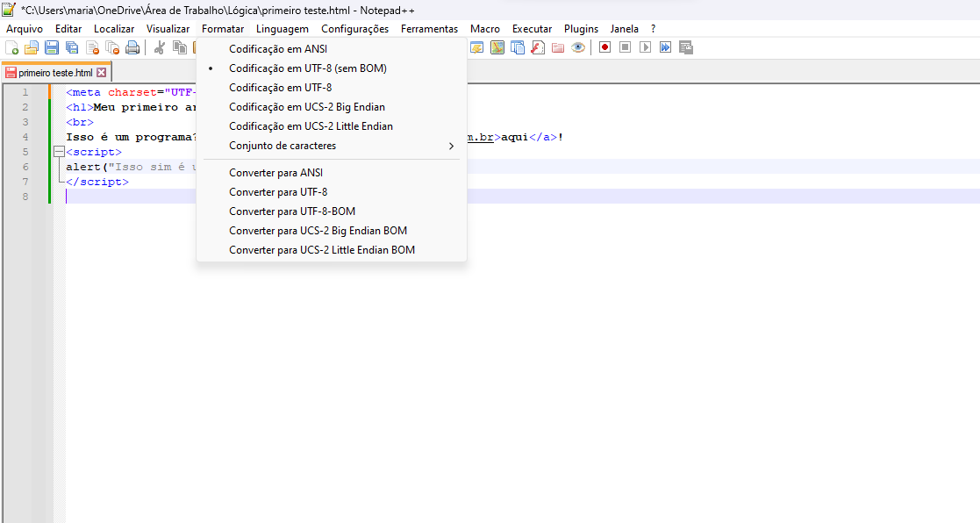The width and height of the screenshot is (980, 523).
Task: Click the Play recorded macro icon
Action: [645, 47]
